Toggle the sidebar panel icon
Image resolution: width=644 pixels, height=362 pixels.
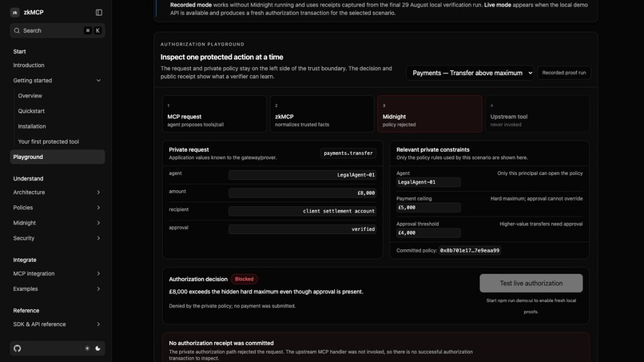99,12
